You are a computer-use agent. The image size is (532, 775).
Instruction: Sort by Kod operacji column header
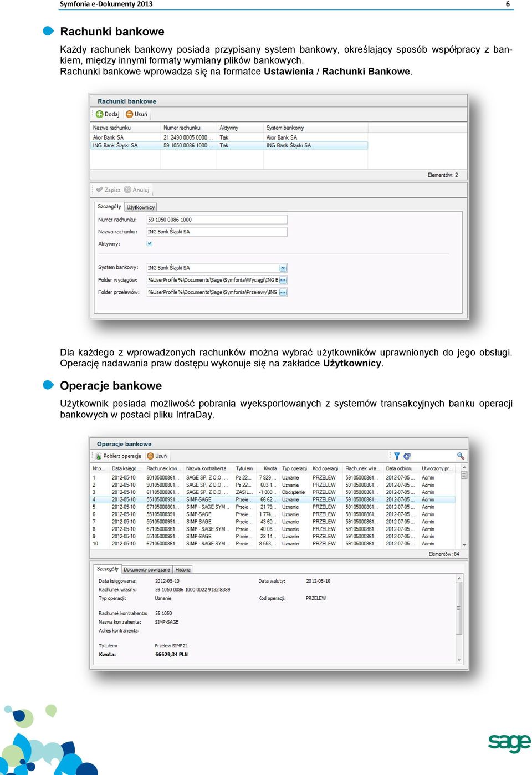326,468
